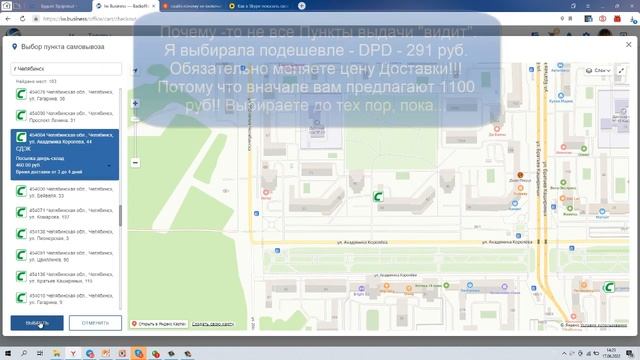This screenshot has height=360, width=640.
Task: Click the red map marker near left buildings
Action: pos(266,193)
